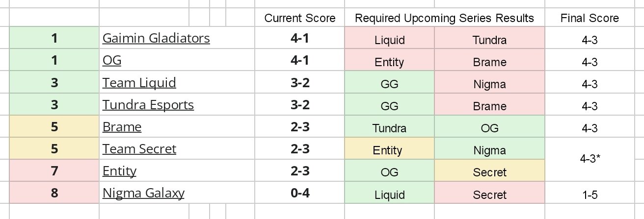Select the rank 8 cell beside Nigma Galaxy

(54, 194)
